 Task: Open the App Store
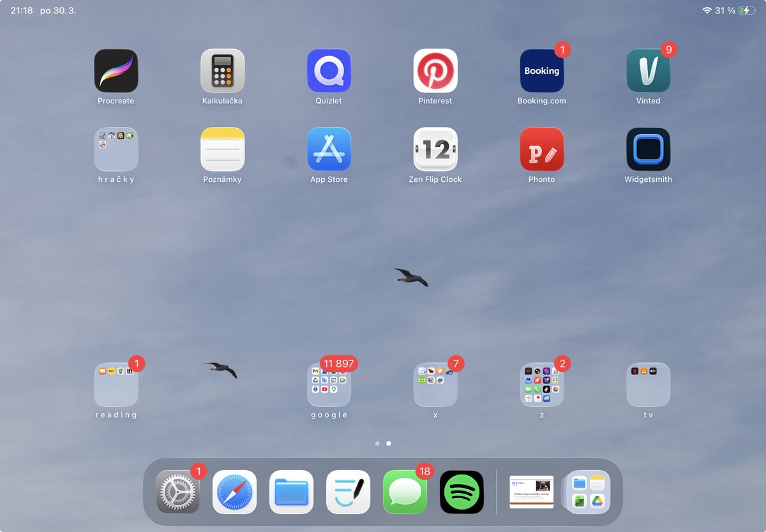329,149
